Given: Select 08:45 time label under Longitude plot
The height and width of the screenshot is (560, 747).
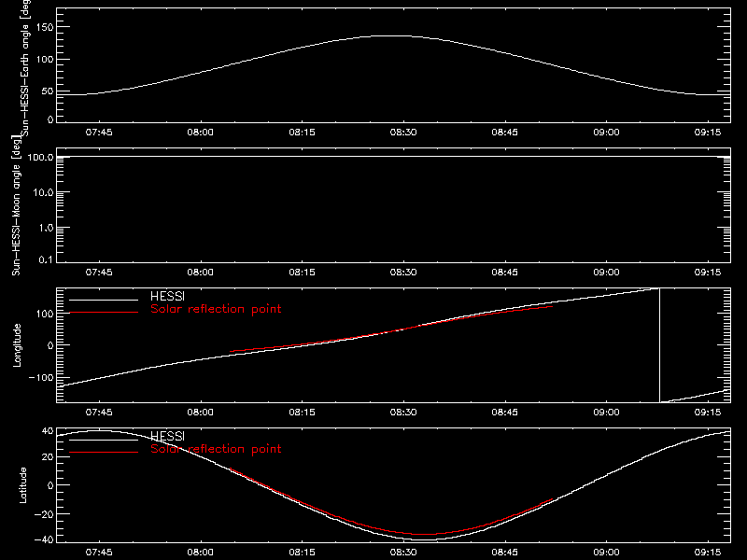Looking at the screenshot, I should [505, 412].
